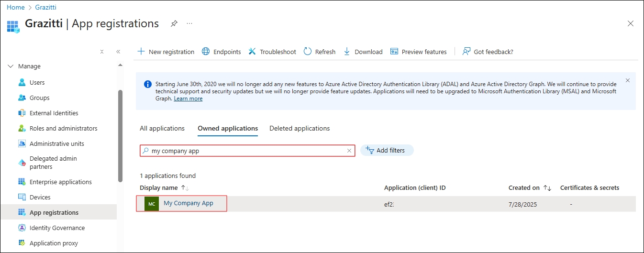
Task: Switch to All applications tab
Action: pos(162,129)
